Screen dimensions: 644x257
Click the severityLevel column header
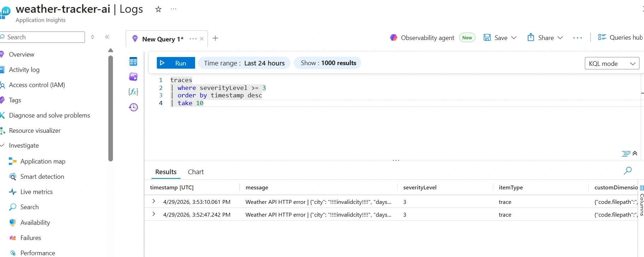click(420, 188)
